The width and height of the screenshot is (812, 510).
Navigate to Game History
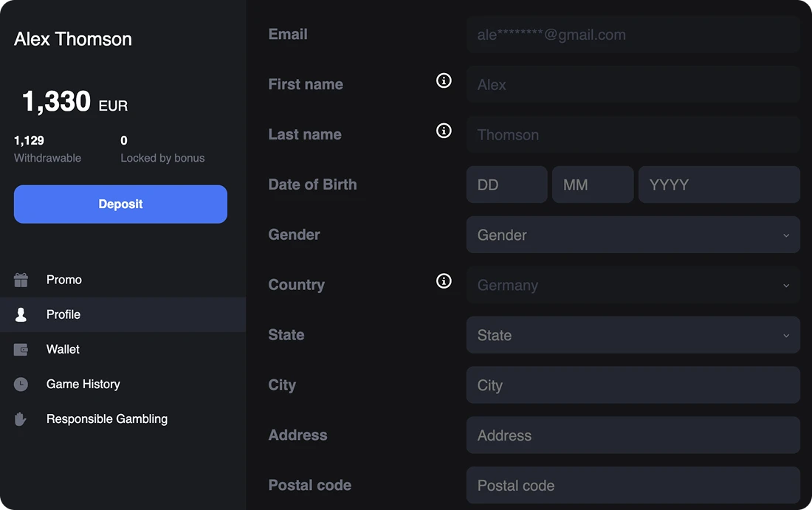click(x=83, y=384)
